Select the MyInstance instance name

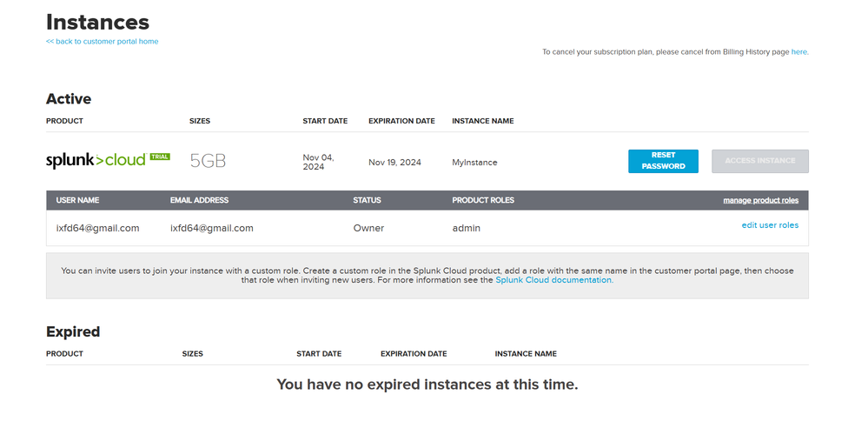tap(474, 163)
